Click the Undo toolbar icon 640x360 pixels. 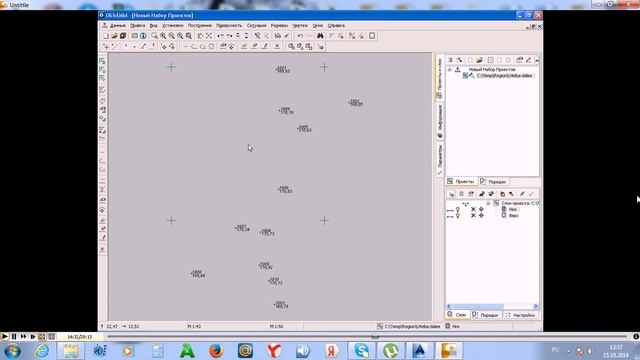(300, 36)
